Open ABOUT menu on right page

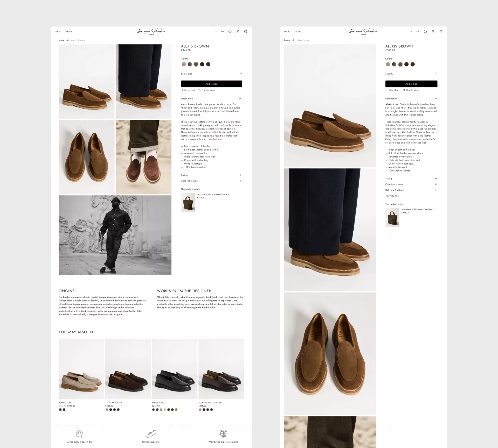pyautogui.click(x=298, y=32)
